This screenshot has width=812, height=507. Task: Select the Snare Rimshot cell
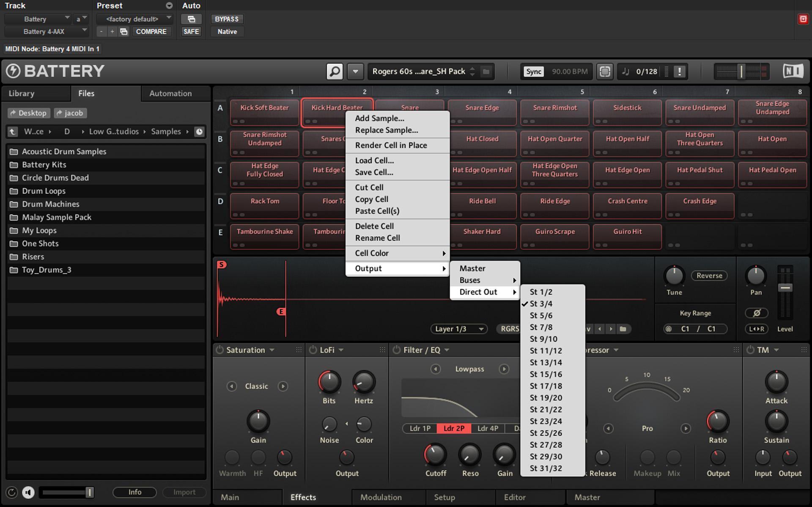tap(554, 112)
